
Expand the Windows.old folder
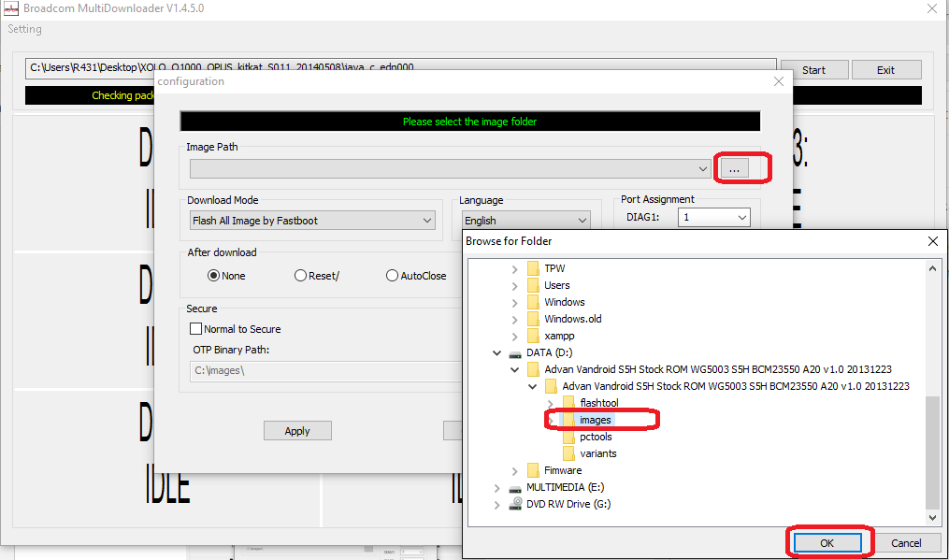(x=514, y=319)
